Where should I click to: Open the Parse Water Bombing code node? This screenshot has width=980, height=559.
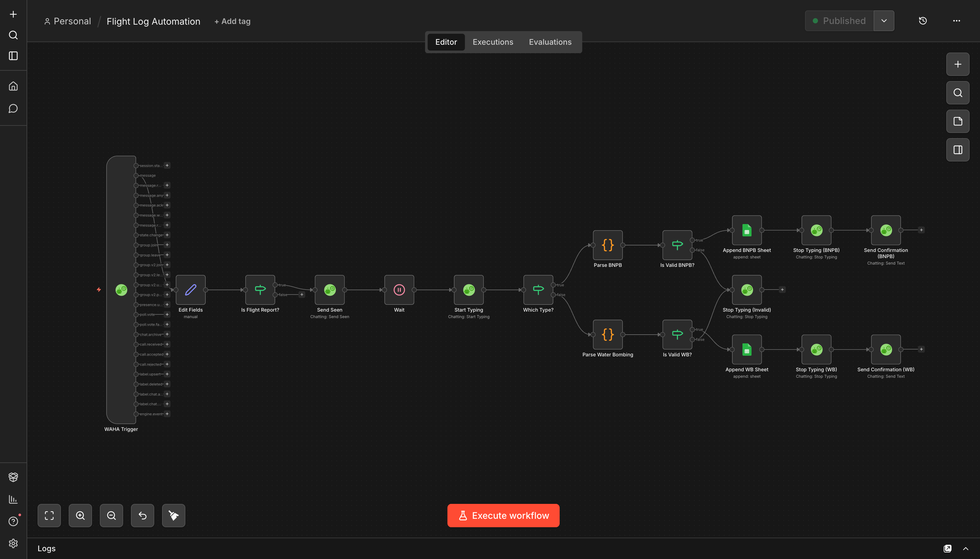(608, 334)
